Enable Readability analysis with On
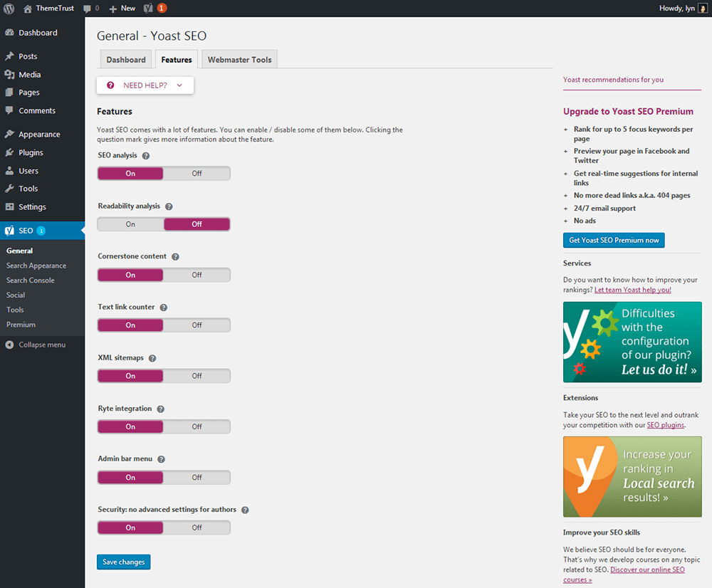 coord(130,224)
